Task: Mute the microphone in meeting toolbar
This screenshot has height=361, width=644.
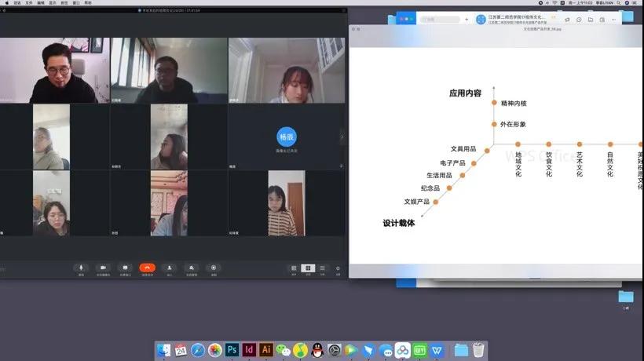Action: click(x=81, y=268)
